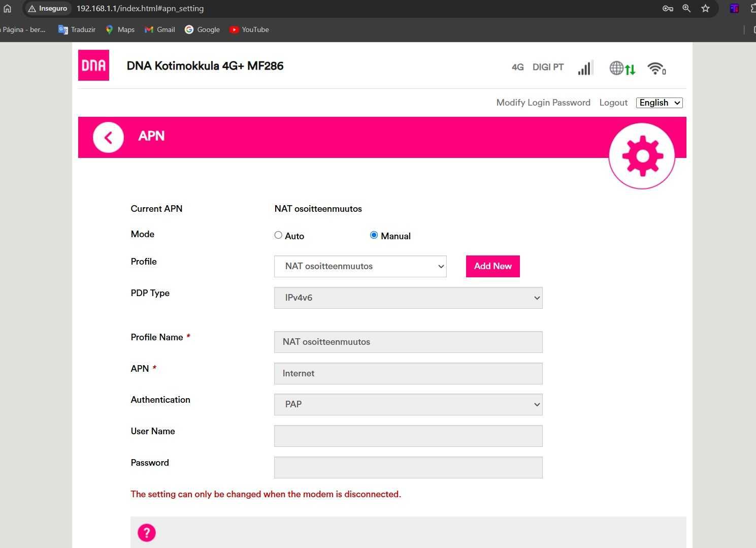Bookmark this page with the star icon
756x548 pixels.
pos(705,8)
